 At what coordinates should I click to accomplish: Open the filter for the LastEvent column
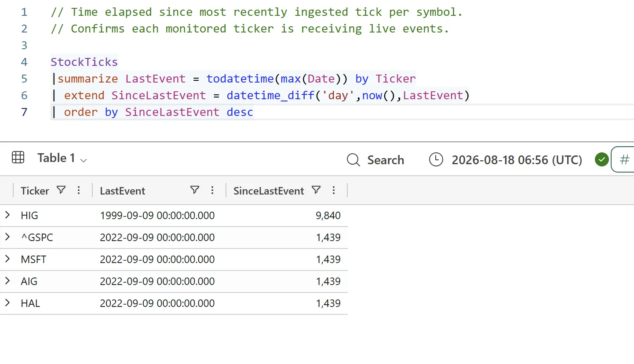[x=195, y=190]
